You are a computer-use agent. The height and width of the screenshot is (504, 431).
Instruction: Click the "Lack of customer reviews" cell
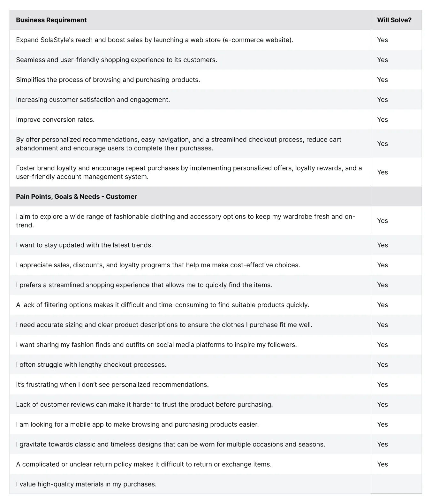[x=144, y=405]
